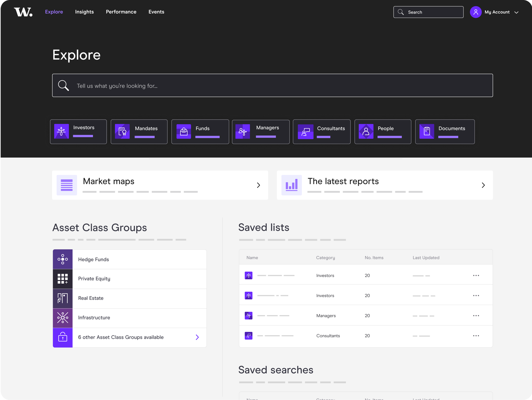
Task: Open People via person icon
Action: click(x=366, y=132)
